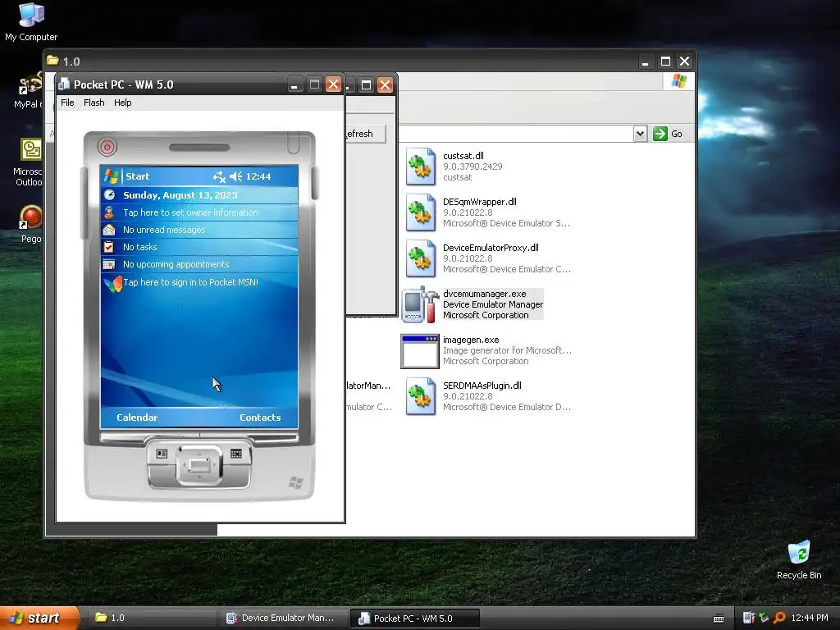Image resolution: width=840 pixels, height=630 pixels.
Task: Click the SERDMAAsPlugin.dll file name
Action: click(x=482, y=386)
